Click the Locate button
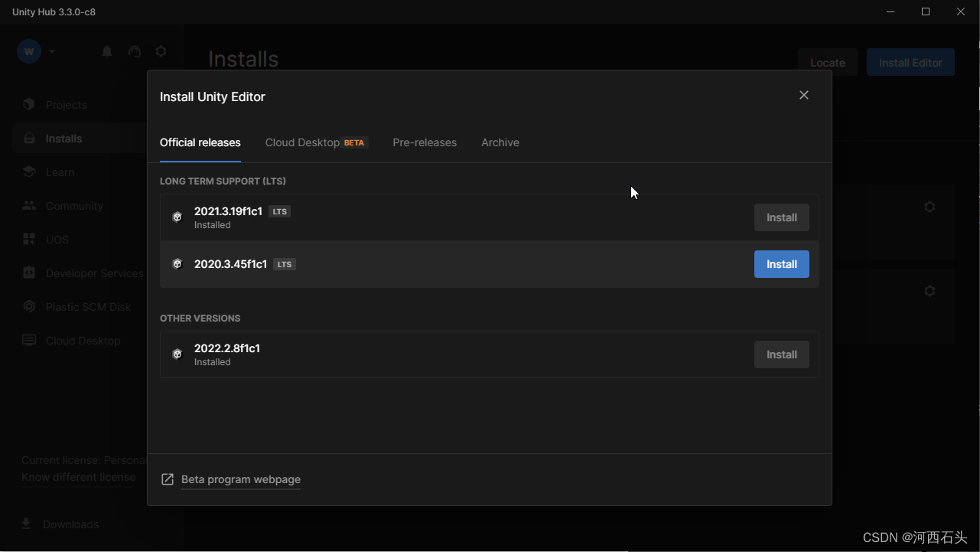 point(828,63)
